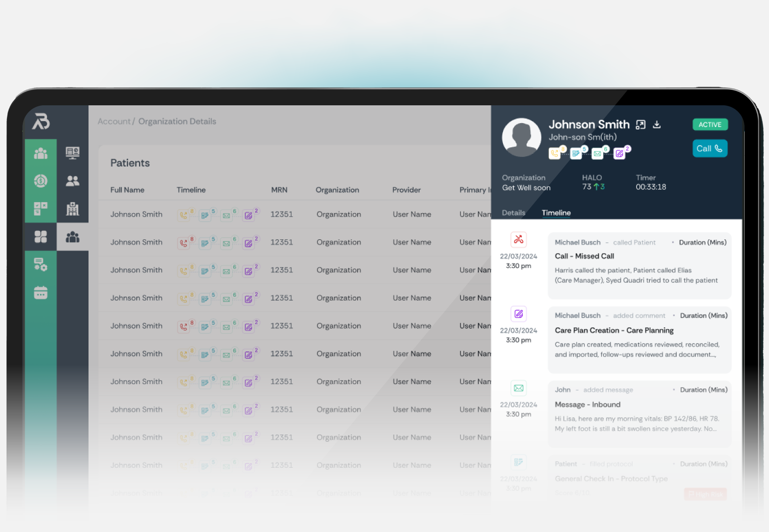This screenshot has width=769, height=532.
Task: Click the purple care plan icon on the timeline
Action: (518, 313)
